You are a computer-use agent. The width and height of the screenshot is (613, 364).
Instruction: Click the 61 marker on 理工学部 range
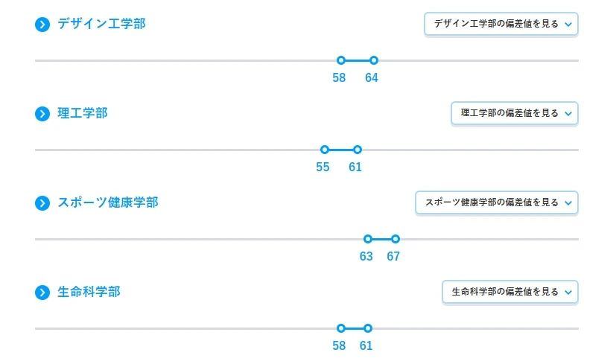pos(358,150)
